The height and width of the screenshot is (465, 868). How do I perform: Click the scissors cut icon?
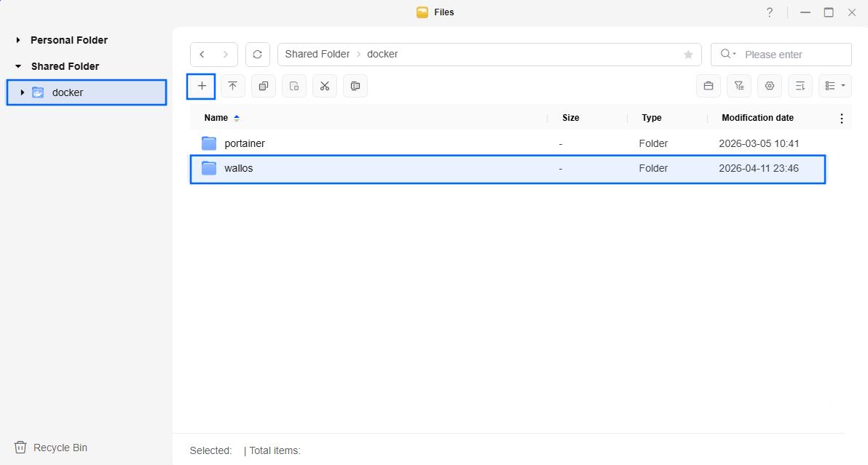click(325, 86)
